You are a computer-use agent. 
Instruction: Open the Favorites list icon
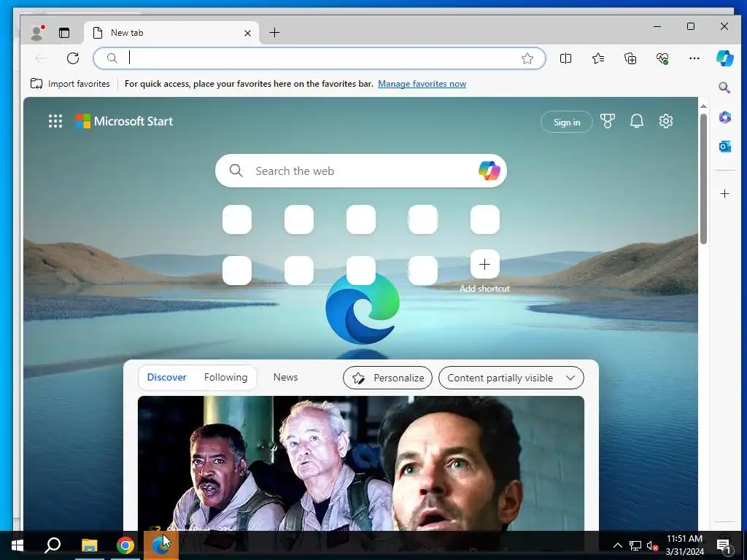point(598,58)
